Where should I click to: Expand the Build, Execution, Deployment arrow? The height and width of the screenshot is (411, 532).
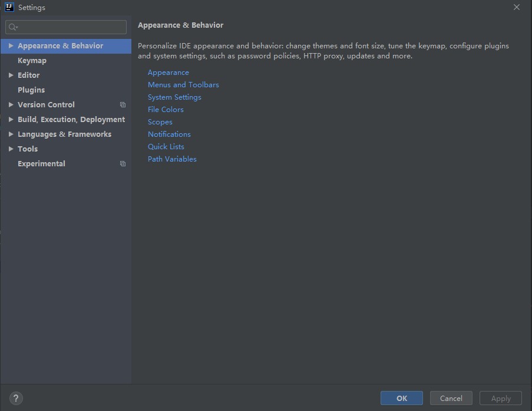(11, 120)
